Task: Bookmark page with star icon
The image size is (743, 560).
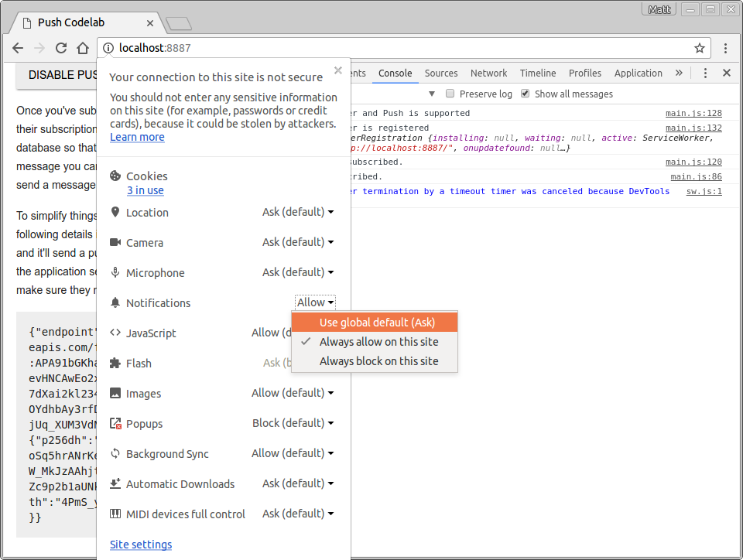Action: click(x=699, y=48)
